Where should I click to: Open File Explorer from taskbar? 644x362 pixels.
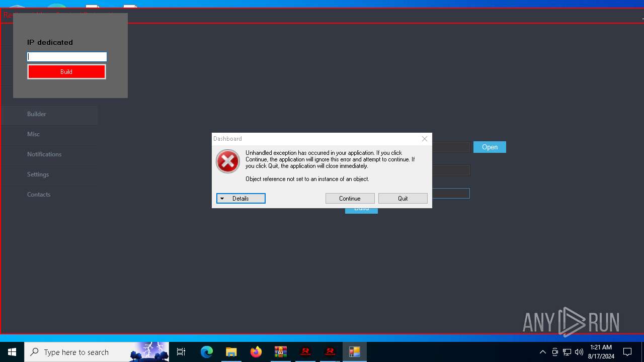tap(231, 352)
